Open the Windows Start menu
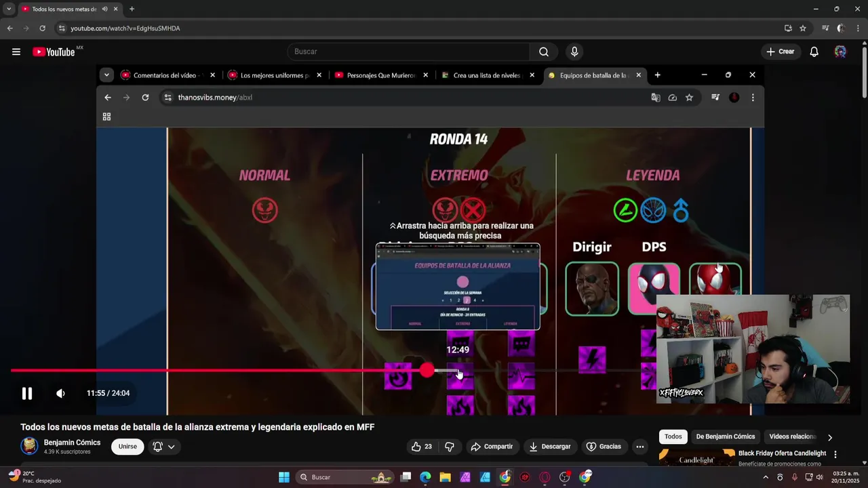The height and width of the screenshot is (488, 868). pyautogui.click(x=284, y=477)
